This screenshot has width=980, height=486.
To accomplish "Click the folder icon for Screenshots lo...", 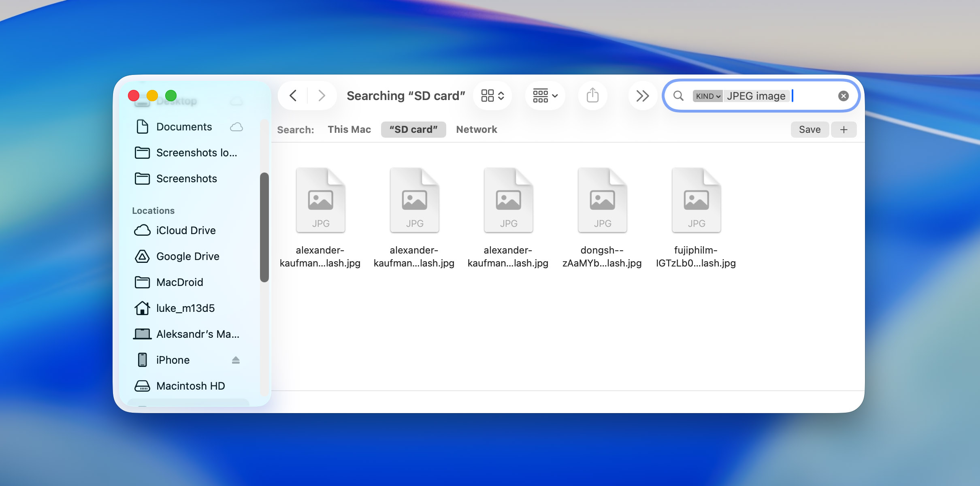I will tap(142, 153).
